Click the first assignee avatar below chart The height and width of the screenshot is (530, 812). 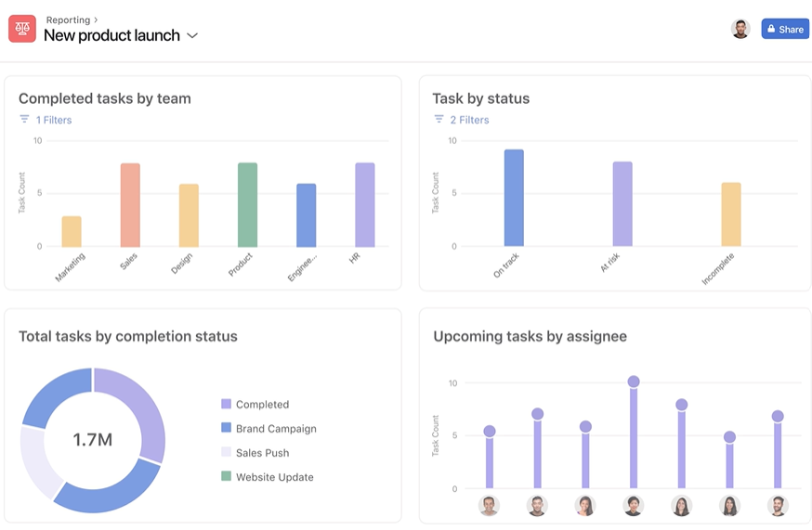tap(489, 506)
